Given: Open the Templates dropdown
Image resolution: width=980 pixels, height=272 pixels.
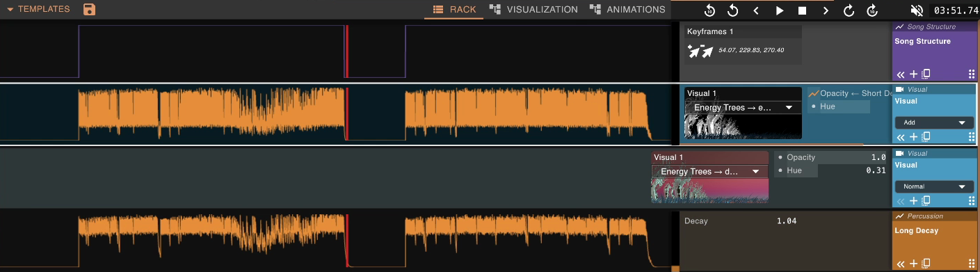Looking at the screenshot, I should pos(38,9).
